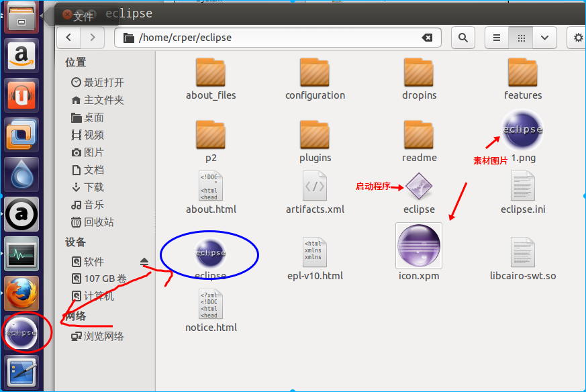Open System Monitor in dock

21,254
